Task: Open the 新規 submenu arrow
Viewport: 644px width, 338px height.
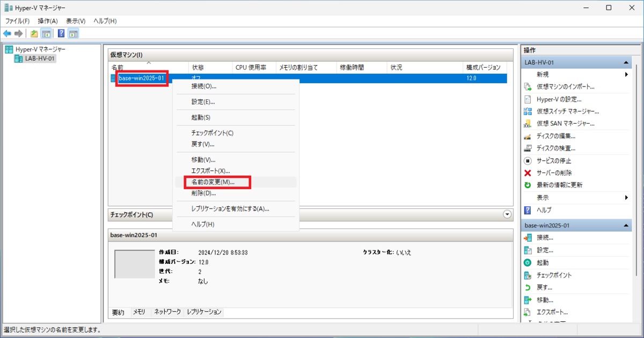Action: 627,74
